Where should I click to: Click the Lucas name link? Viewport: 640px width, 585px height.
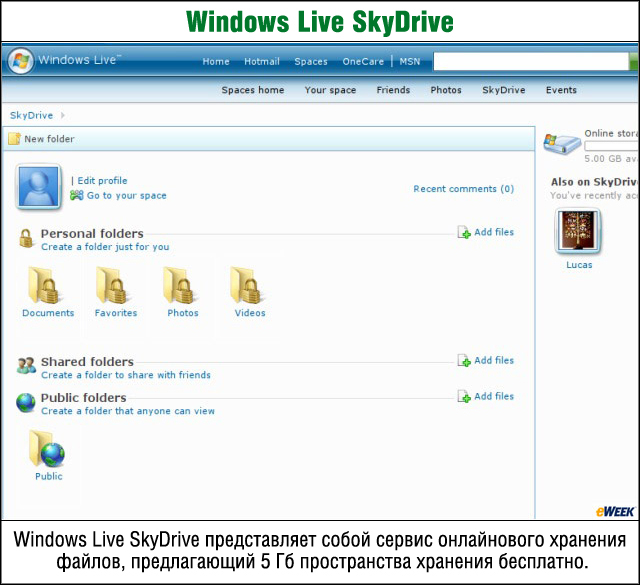coord(579,265)
